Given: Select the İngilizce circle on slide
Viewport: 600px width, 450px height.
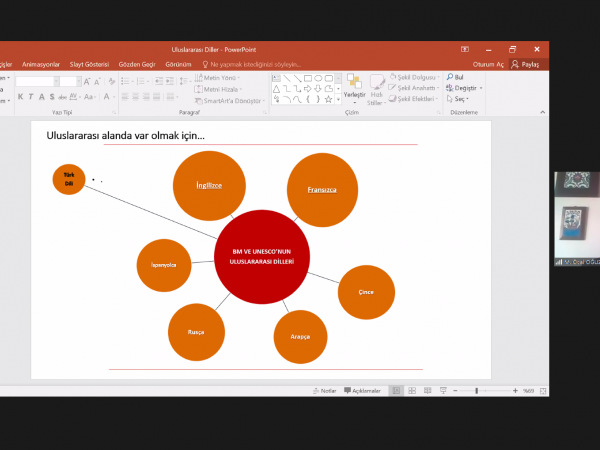Looking at the screenshot, I should pos(209,186).
